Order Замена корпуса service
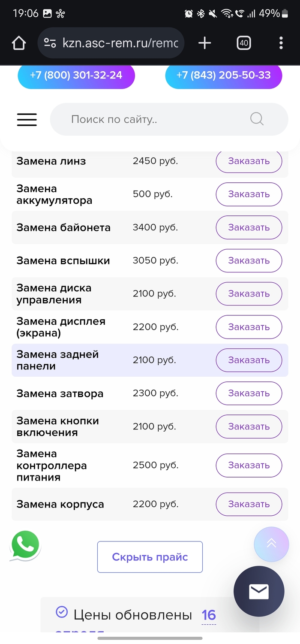 coord(249,504)
